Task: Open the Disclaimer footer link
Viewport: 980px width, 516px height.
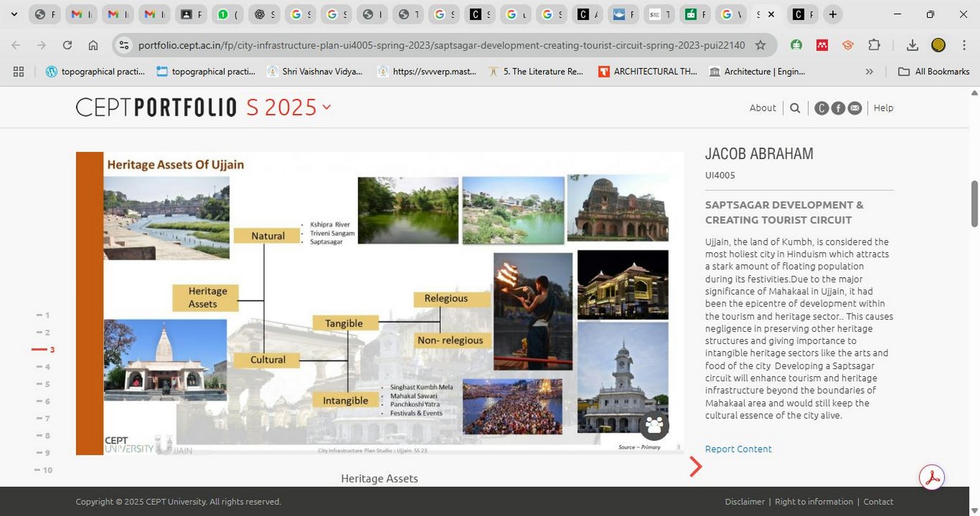Action: (745, 501)
